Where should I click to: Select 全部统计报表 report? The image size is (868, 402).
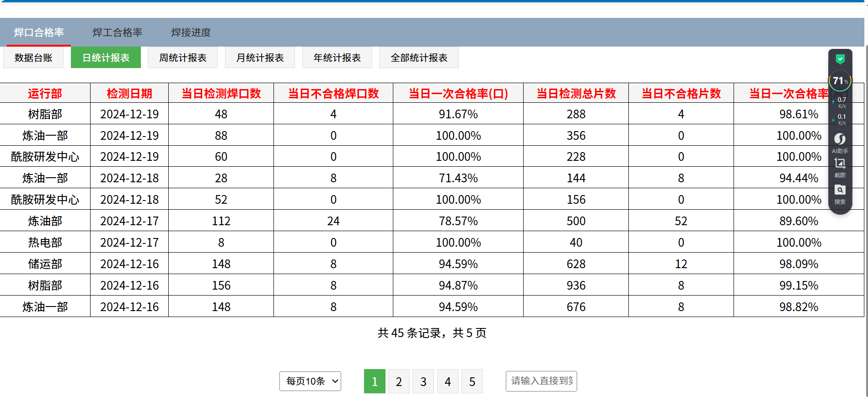[x=419, y=58]
